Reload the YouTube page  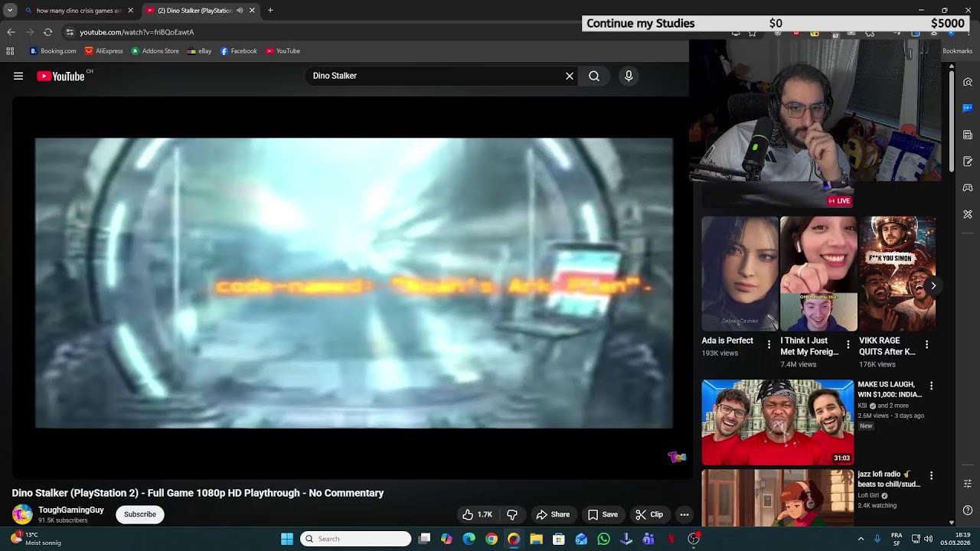click(x=47, y=32)
